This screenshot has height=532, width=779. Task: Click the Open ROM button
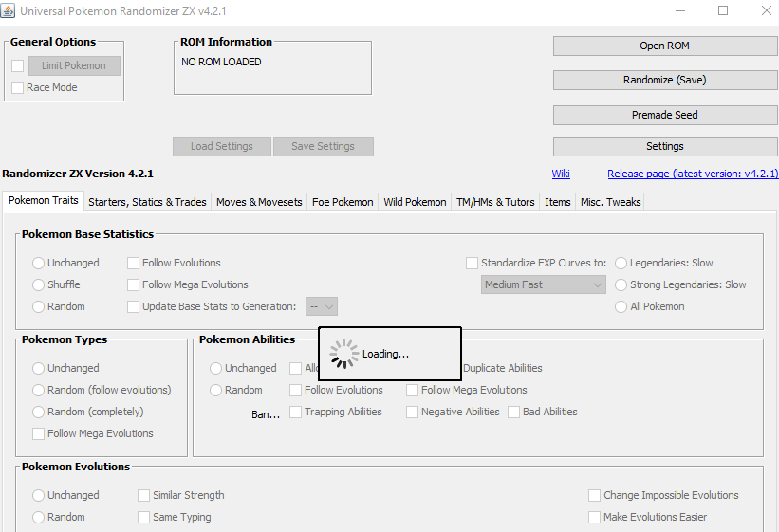point(665,46)
